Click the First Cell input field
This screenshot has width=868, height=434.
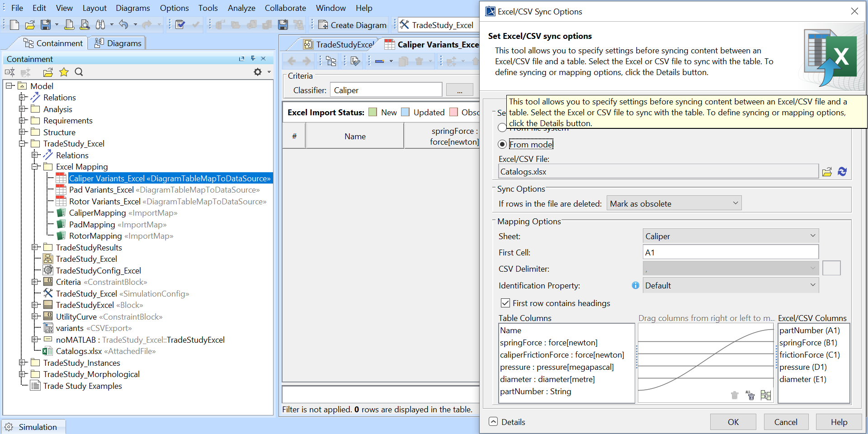click(x=730, y=252)
